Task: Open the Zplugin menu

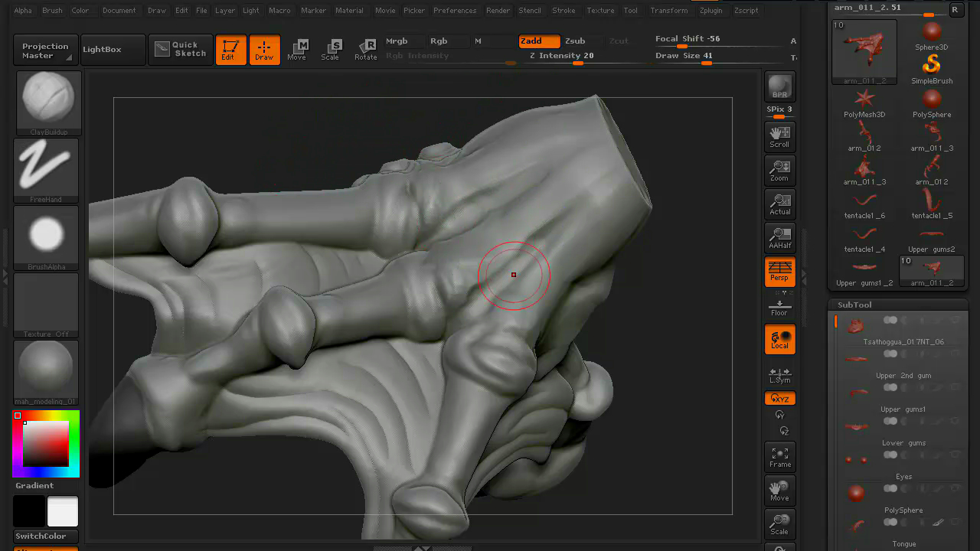Action: coord(710,11)
